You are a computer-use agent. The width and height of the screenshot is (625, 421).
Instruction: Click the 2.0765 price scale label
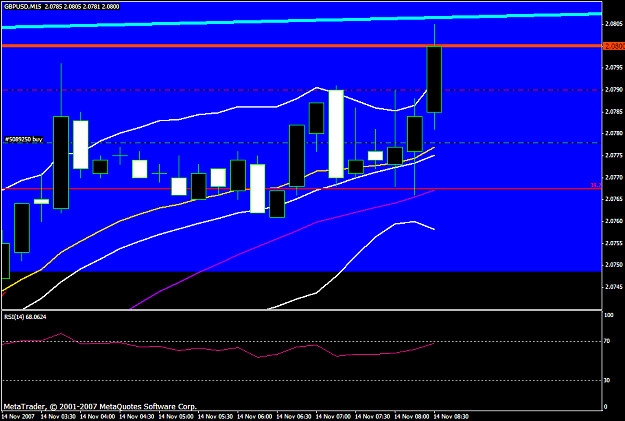point(614,199)
